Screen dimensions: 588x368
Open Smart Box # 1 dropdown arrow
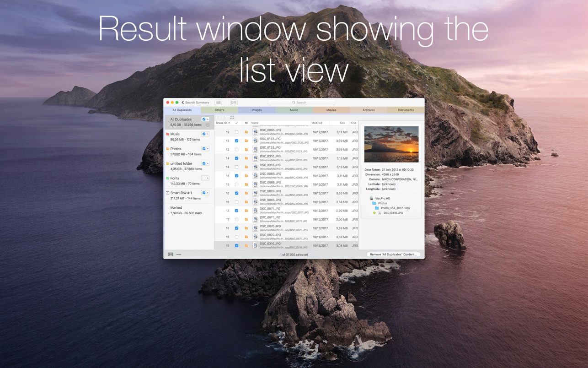[208, 193]
